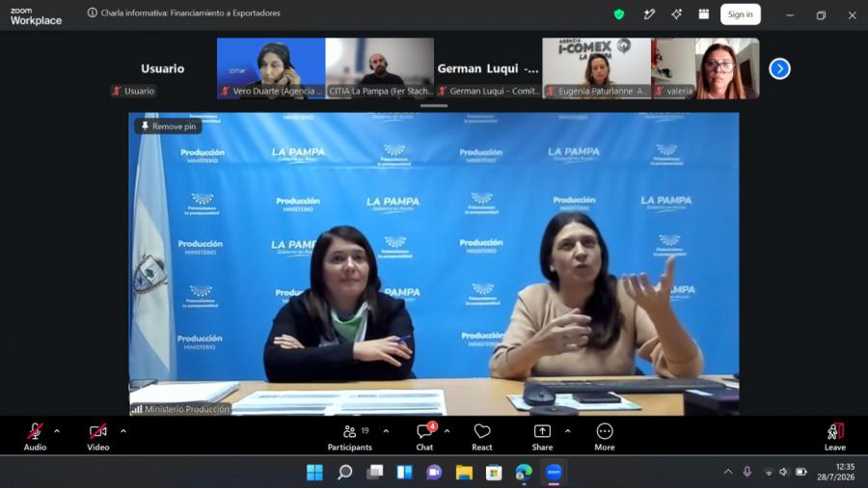868x489 pixels.
Task: Open the Wi-Fi network tray icon
Action: click(769, 472)
